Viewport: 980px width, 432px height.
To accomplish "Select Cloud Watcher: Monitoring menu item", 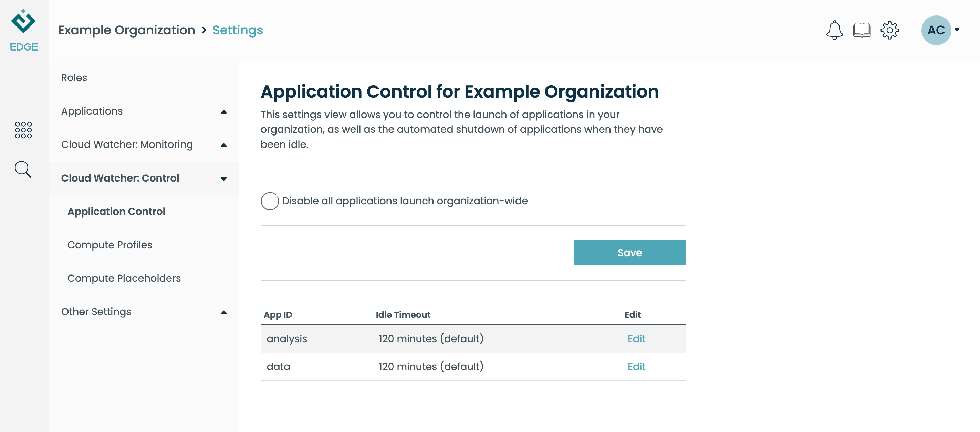I will point(127,144).
